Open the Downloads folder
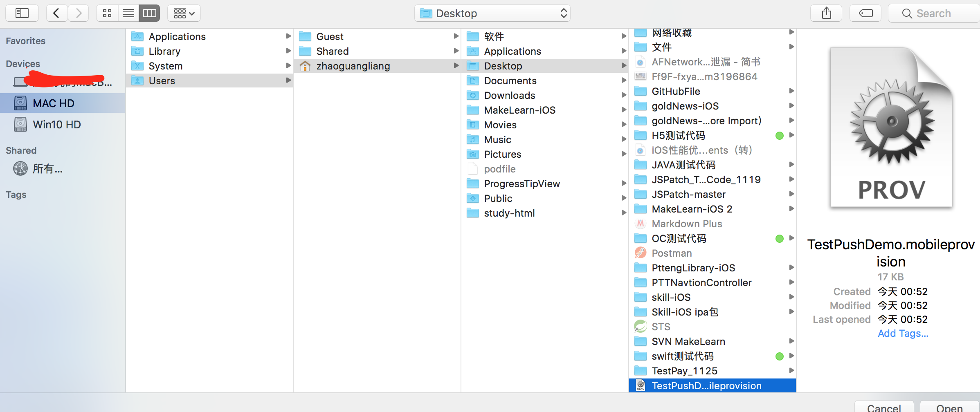This screenshot has width=980, height=412. coord(509,95)
